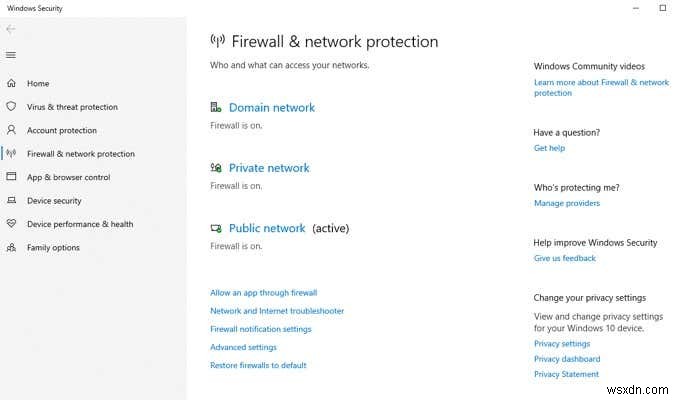Click Give us feedback link

(x=565, y=258)
